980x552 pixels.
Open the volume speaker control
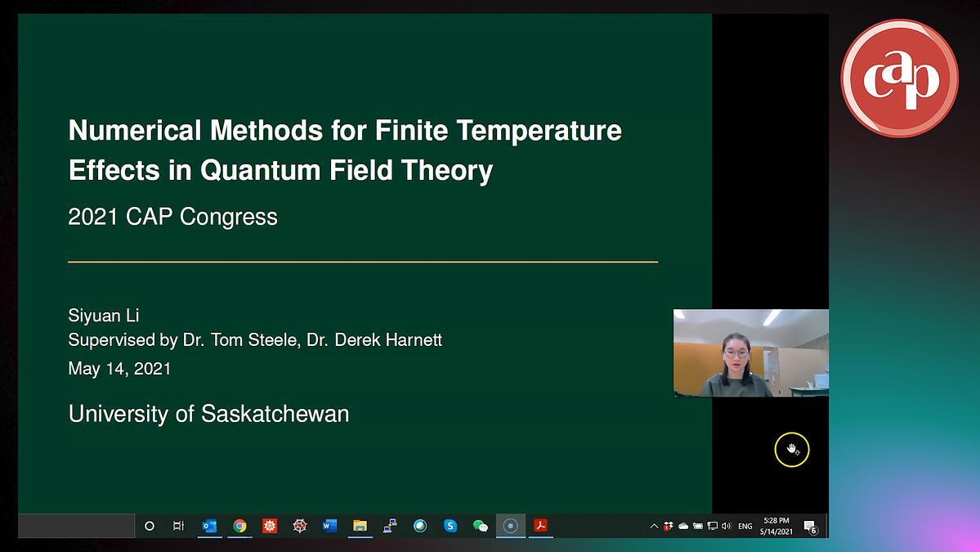(x=727, y=527)
